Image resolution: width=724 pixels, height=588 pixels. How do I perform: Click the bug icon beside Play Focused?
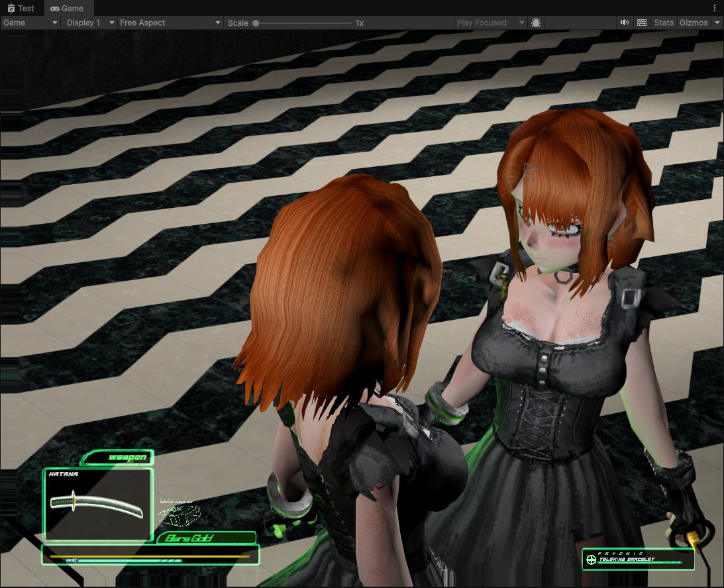pyautogui.click(x=535, y=23)
